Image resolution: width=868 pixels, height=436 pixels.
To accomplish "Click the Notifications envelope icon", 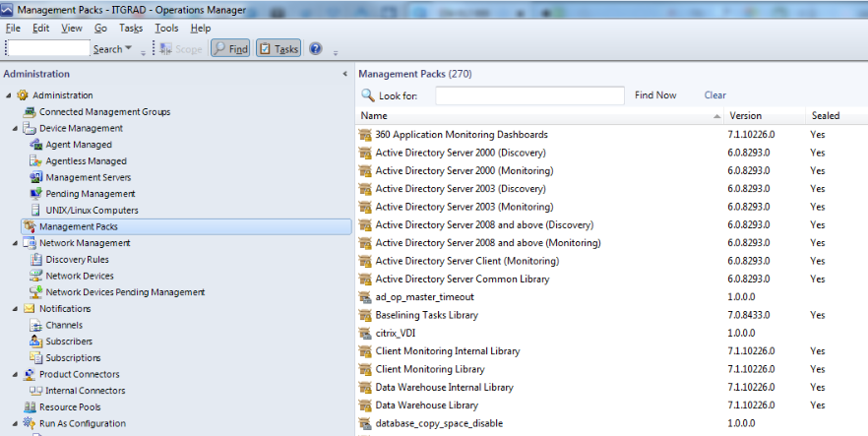I will tap(30, 309).
